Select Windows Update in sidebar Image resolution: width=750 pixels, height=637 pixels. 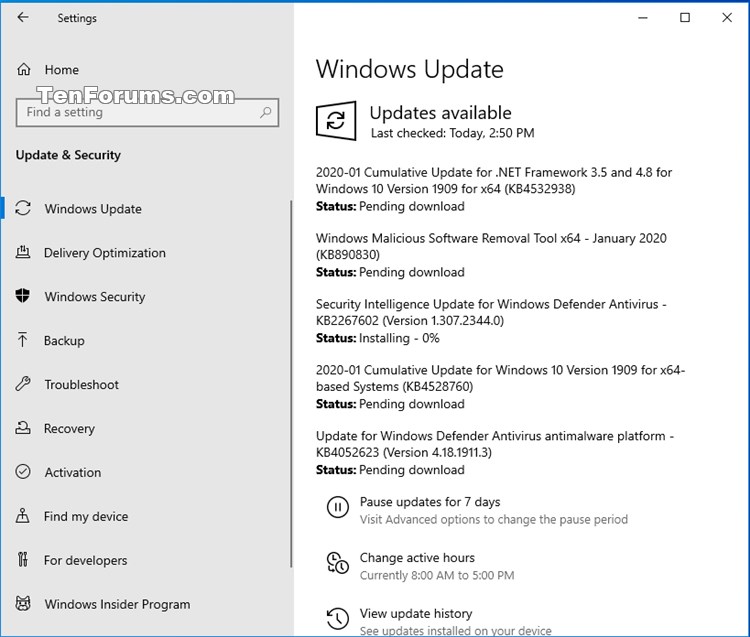93,209
